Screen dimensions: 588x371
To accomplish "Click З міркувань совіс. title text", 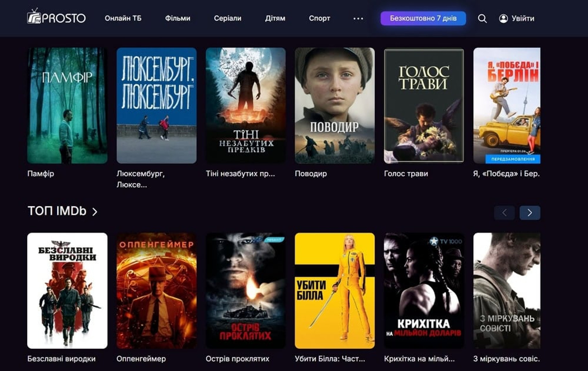I will click(x=507, y=359).
